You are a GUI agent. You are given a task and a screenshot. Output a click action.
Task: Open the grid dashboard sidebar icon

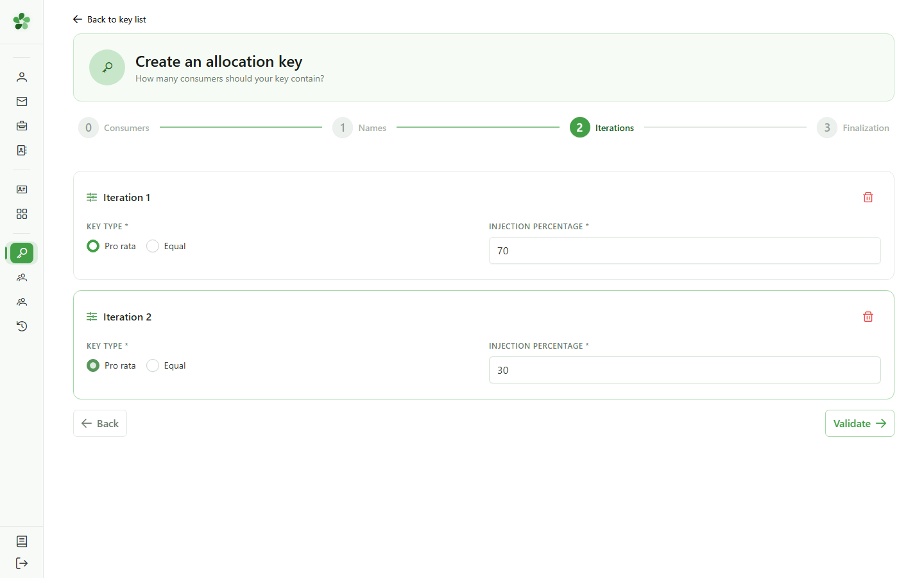(x=22, y=214)
